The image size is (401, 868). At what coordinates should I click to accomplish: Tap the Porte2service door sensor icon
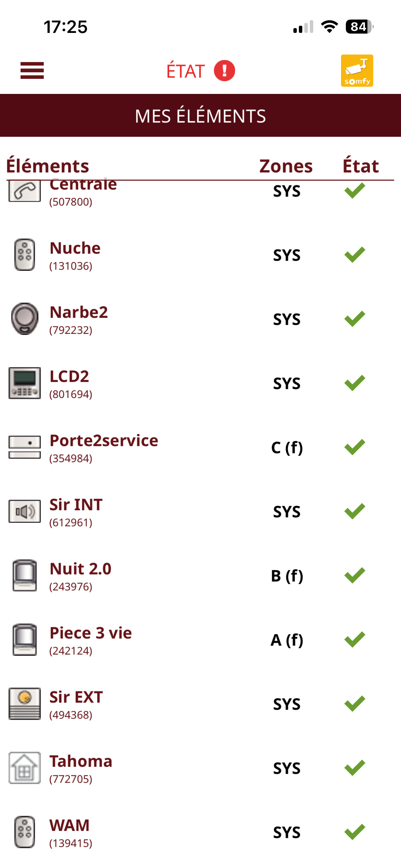(x=25, y=447)
